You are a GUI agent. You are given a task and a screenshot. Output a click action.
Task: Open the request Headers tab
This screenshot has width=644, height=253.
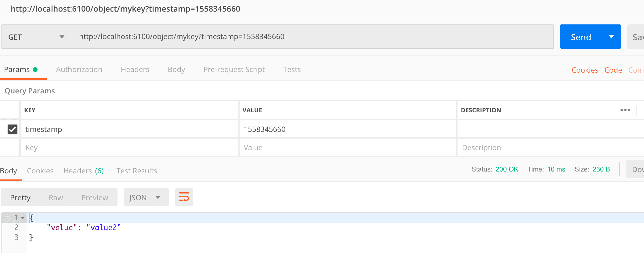135,70
